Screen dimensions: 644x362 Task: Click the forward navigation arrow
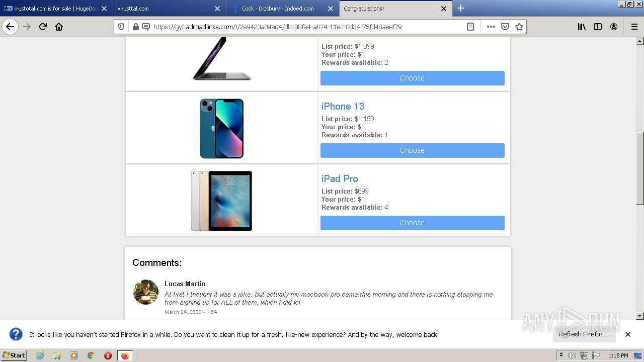(x=27, y=27)
